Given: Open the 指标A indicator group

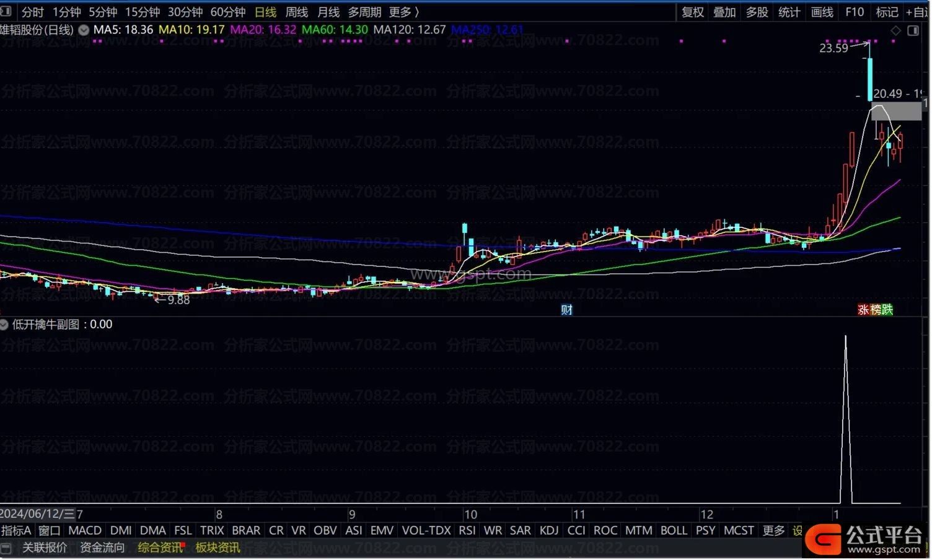Looking at the screenshot, I should tap(16, 531).
